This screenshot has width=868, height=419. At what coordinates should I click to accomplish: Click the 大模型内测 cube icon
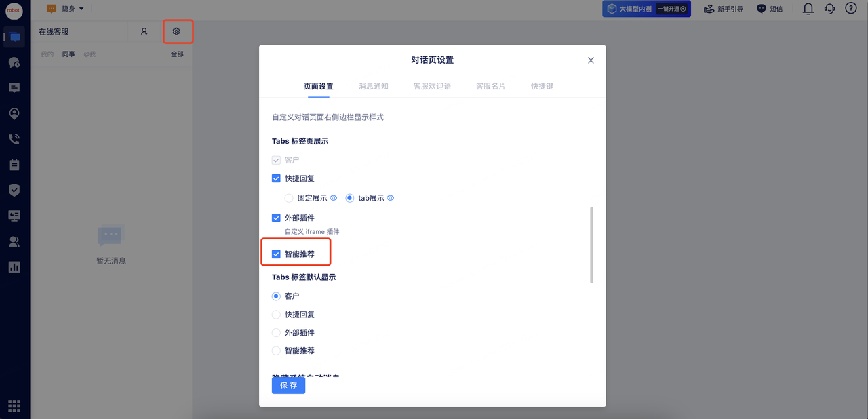[612, 9]
